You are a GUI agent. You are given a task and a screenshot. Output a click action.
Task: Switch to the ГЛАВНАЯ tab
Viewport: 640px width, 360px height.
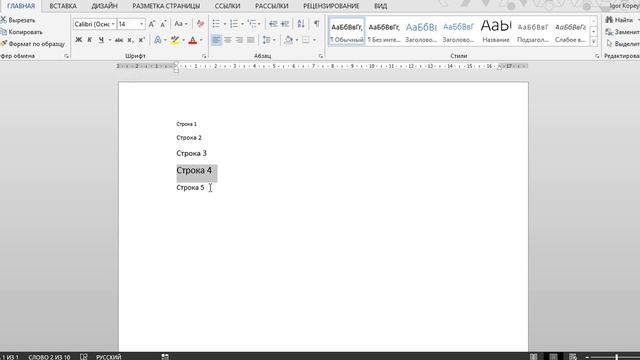(x=21, y=6)
